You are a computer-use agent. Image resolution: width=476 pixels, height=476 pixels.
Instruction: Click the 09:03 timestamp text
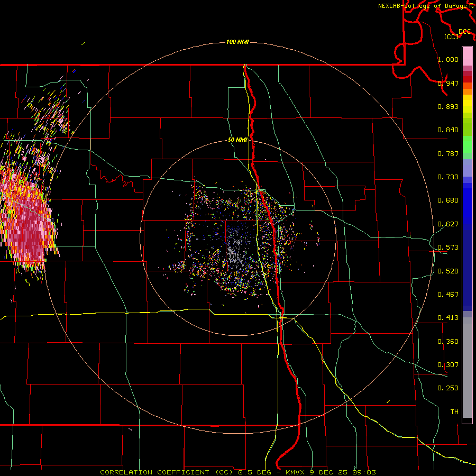pos(364,472)
